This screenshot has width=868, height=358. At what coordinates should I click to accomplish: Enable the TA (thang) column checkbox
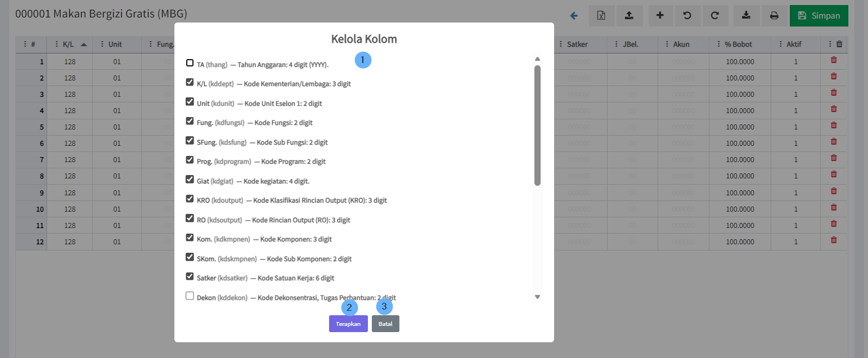[190, 63]
